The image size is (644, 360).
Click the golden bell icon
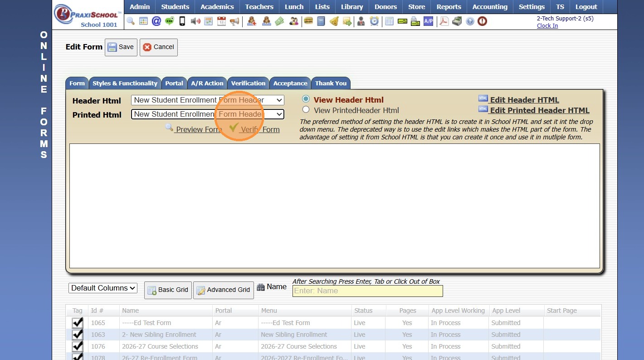click(x=334, y=21)
